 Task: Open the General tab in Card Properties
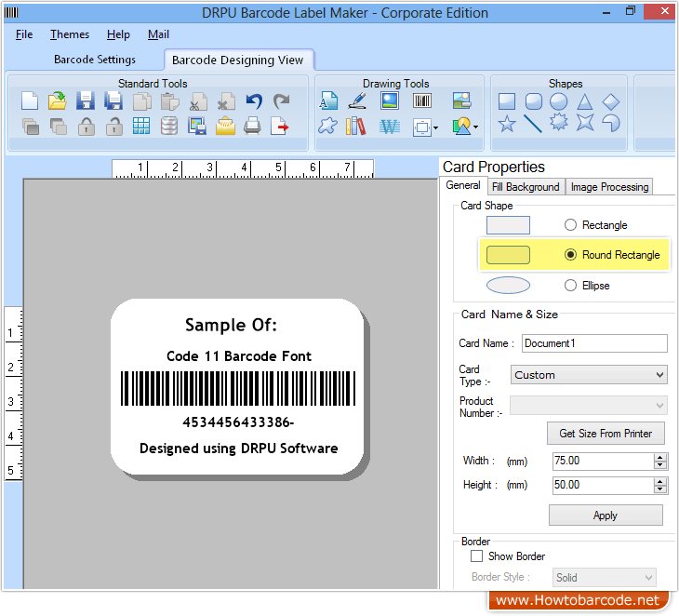tap(463, 185)
